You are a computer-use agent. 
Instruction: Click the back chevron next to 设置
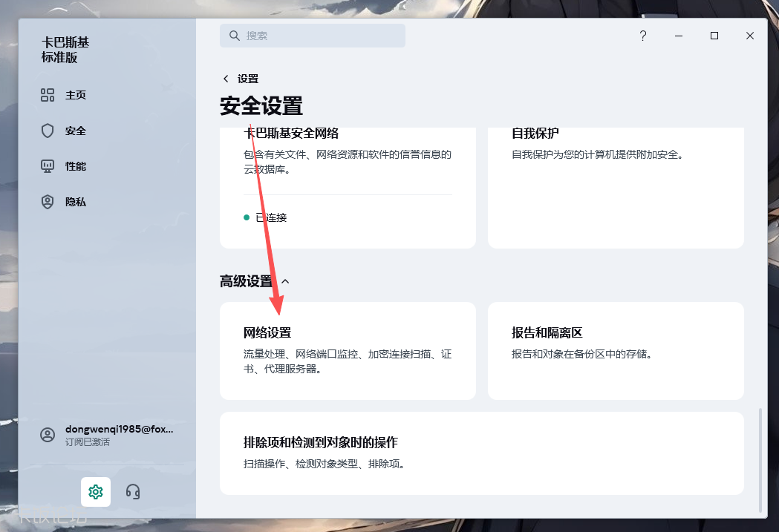point(225,78)
